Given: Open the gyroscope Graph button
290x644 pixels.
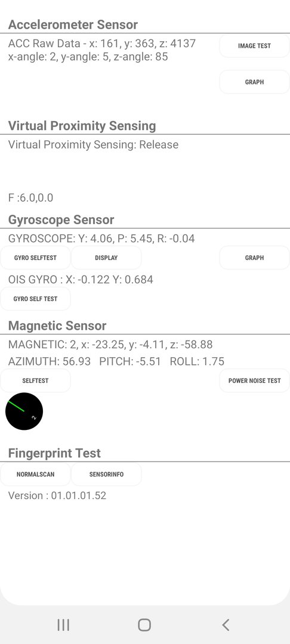Looking at the screenshot, I should coord(254,258).
